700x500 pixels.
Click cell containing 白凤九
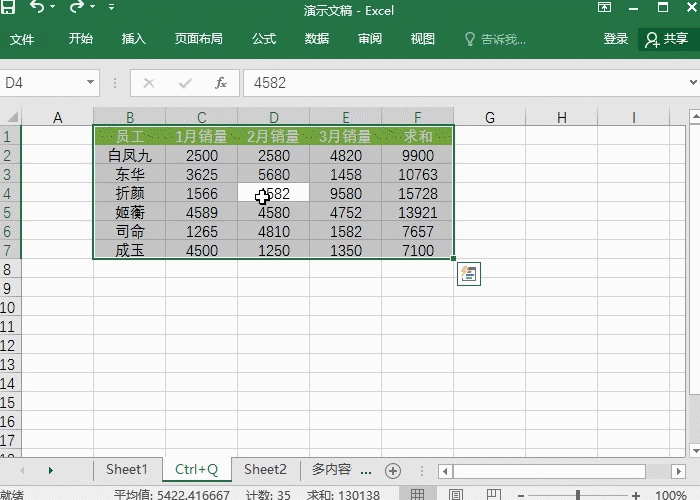point(129,155)
